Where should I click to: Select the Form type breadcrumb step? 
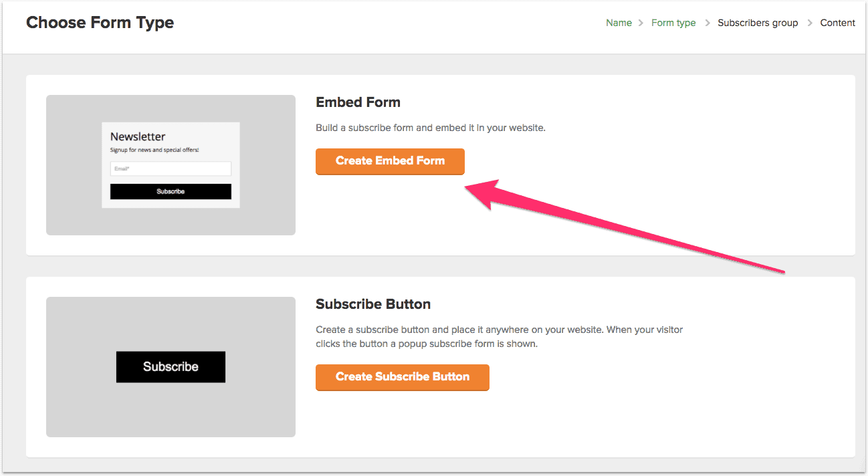pos(673,23)
